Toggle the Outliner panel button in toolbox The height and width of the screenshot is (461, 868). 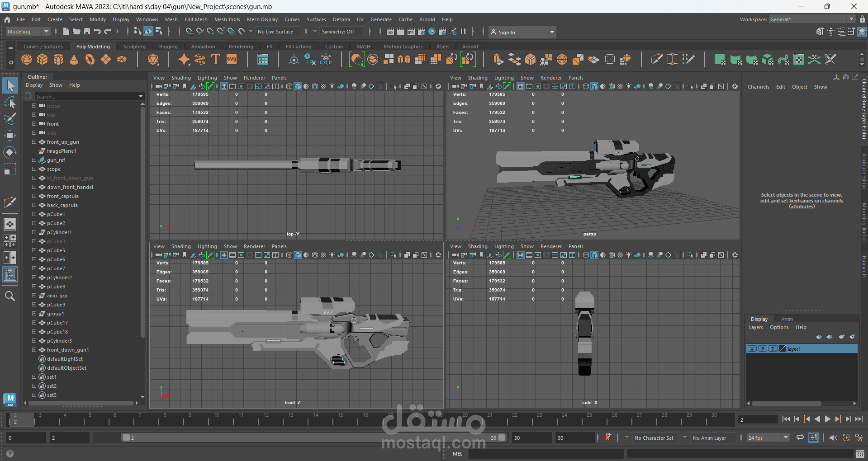click(10, 274)
